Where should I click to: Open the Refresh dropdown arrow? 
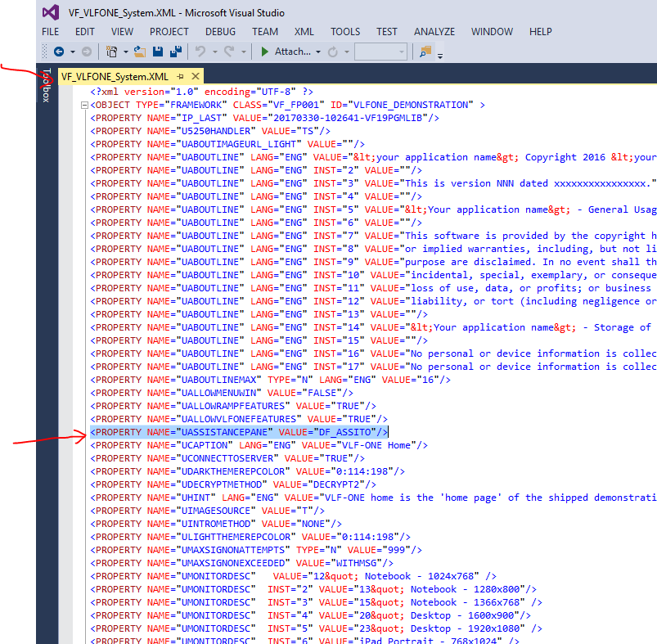click(347, 52)
